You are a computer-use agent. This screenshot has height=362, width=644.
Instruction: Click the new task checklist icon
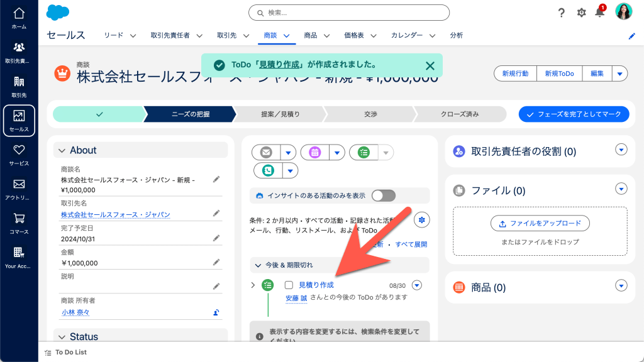pos(364,153)
